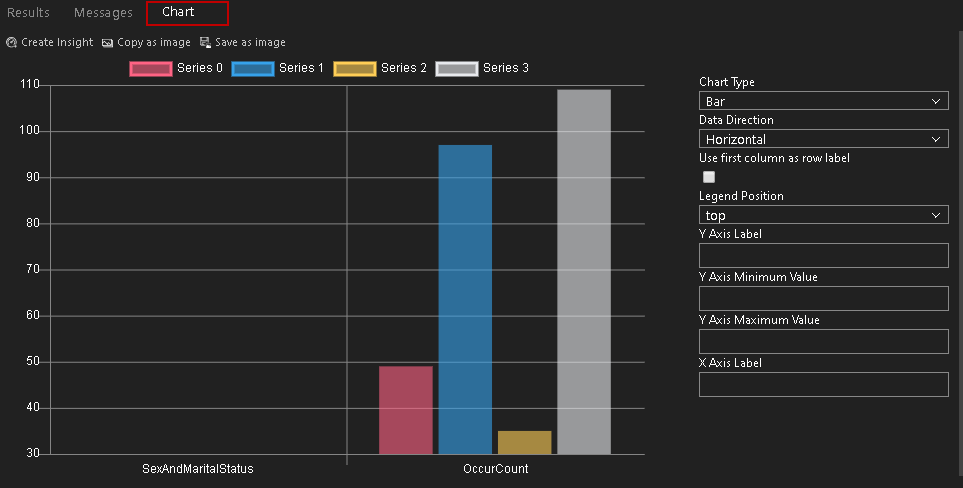Toggle Series 2 yellow legend swatch
The width and height of the screenshot is (963, 488).
(355, 68)
